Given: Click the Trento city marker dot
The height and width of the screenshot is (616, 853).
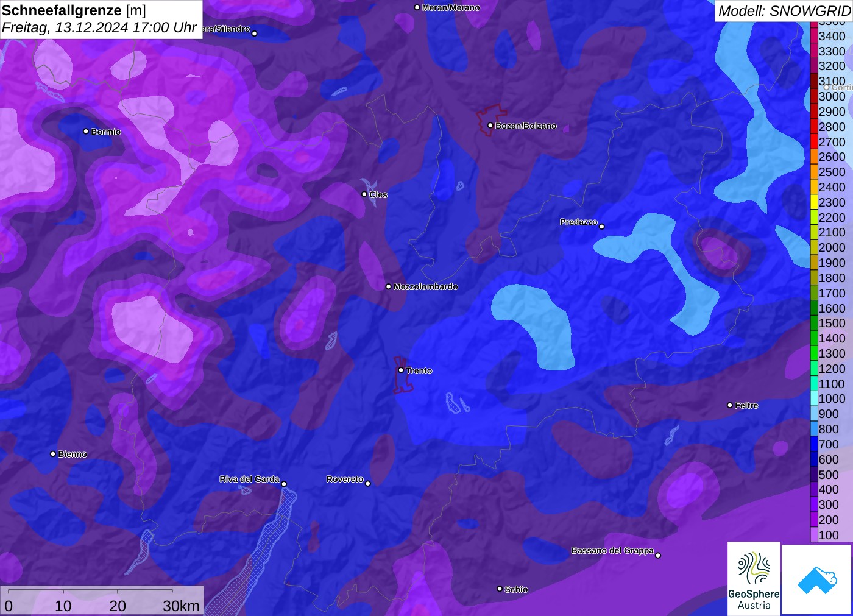Looking at the screenshot, I should click(401, 370).
